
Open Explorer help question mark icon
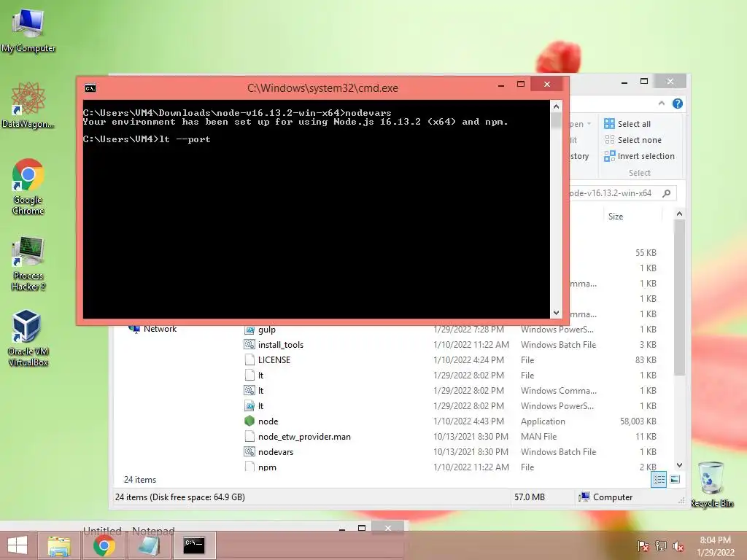pyautogui.click(x=678, y=104)
